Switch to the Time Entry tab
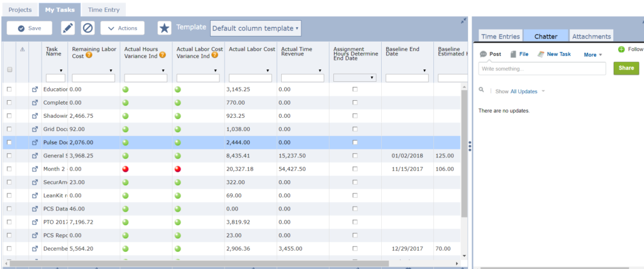 [x=104, y=10]
